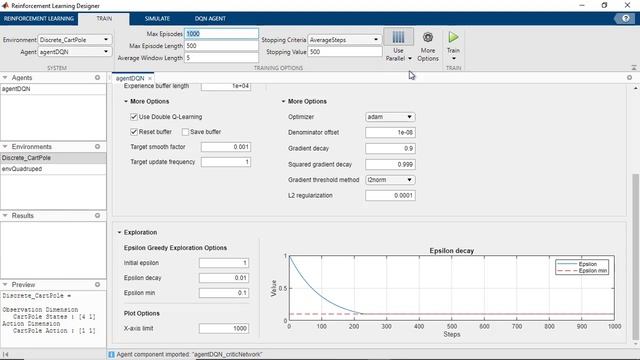
Task: Open Gradient threshold method dropdown
Action: 390,180
